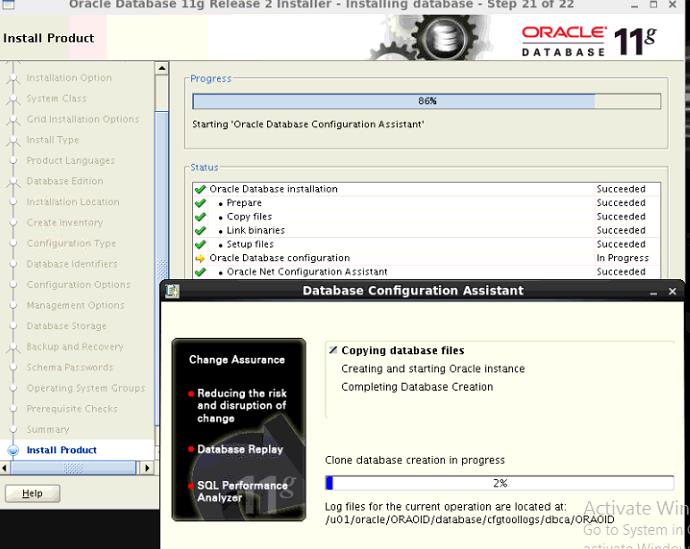Click the installer window menu icon
The height and width of the screenshot is (549, 690).
8,4
